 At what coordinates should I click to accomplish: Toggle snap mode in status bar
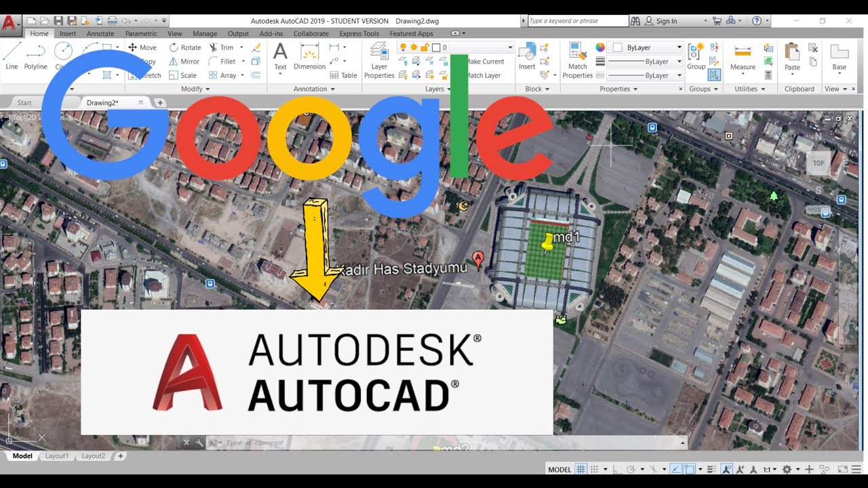[595, 469]
